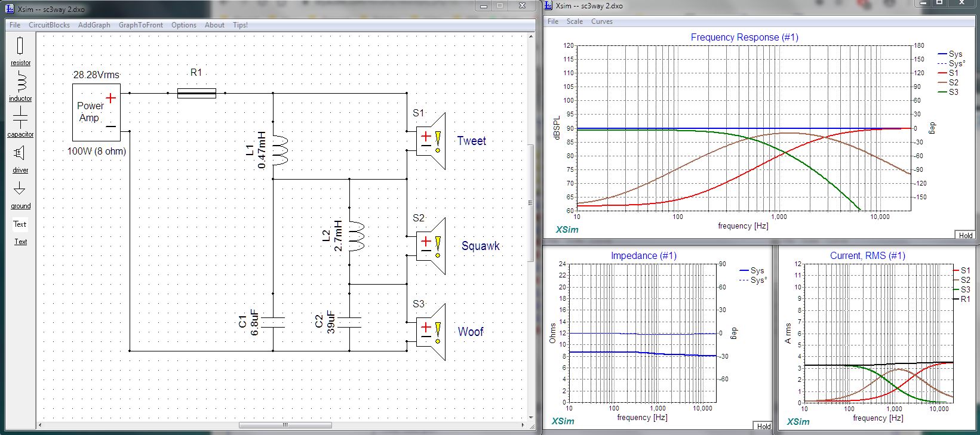Click the 100W (8 ohm) label
Image resolution: width=980 pixels, height=435 pixels.
pos(96,152)
